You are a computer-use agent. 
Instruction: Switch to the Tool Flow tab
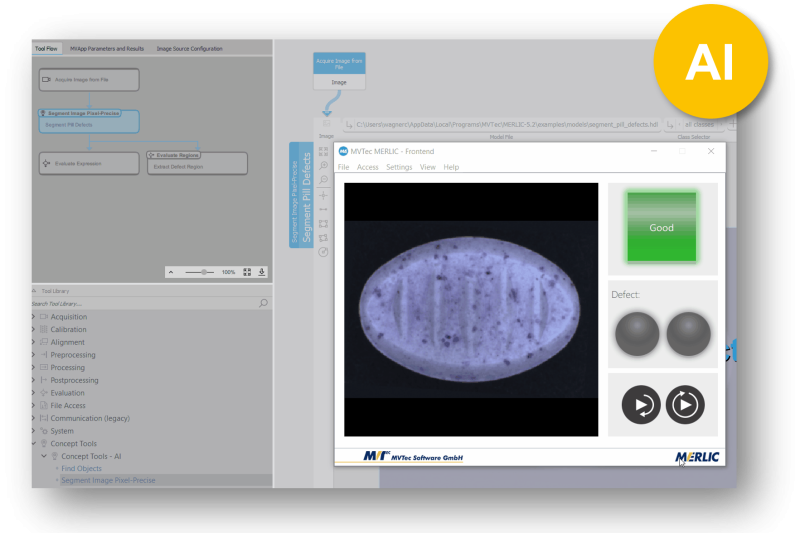point(46,48)
